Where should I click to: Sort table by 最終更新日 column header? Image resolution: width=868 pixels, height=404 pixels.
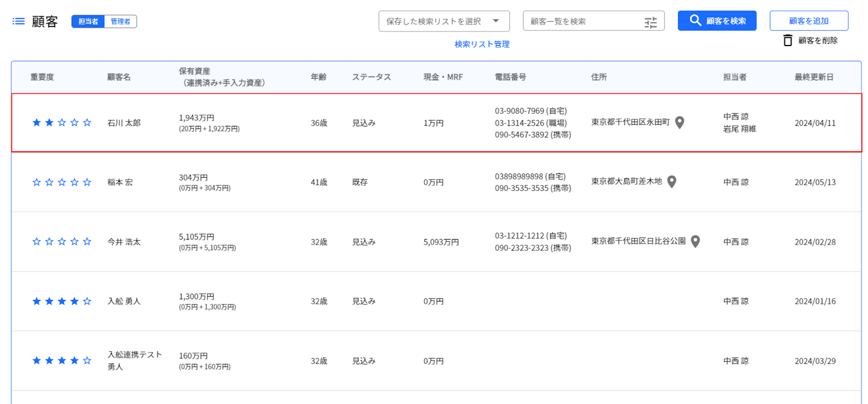click(x=814, y=77)
